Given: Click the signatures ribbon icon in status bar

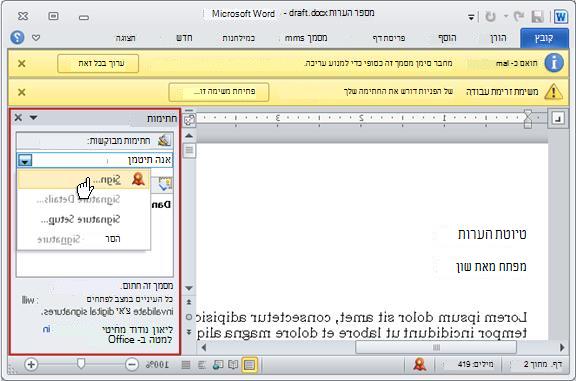Looking at the screenshot, I should (420, 364).
